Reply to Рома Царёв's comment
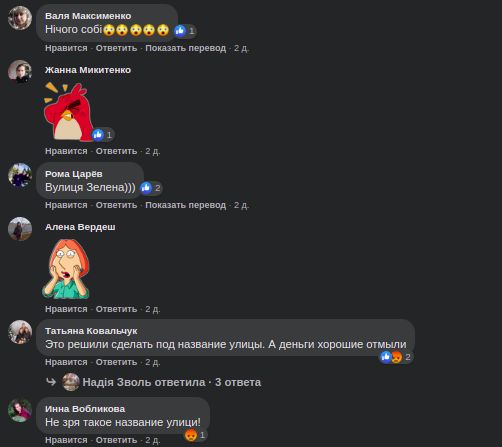 click(116, 205)
